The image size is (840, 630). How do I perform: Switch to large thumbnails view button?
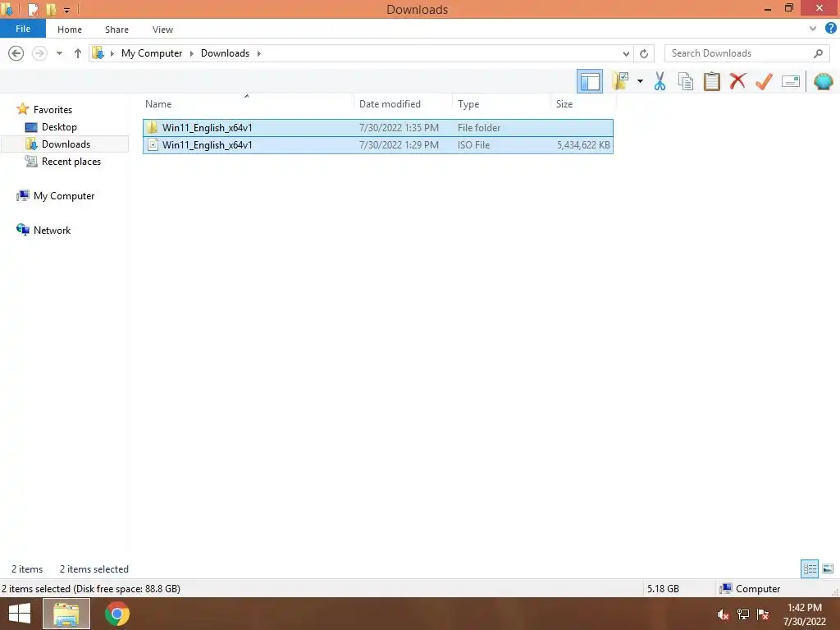[x=828, y=568]
